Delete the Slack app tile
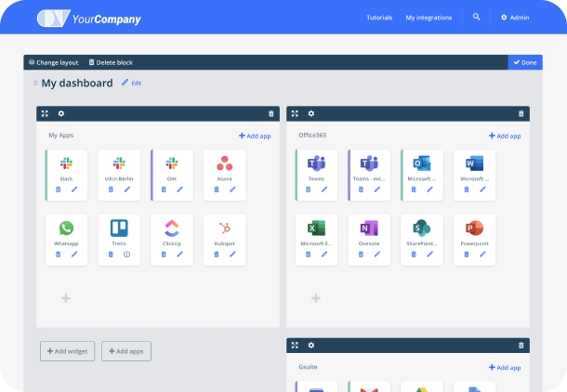This screenshot has height=392, width=567. 59,189
